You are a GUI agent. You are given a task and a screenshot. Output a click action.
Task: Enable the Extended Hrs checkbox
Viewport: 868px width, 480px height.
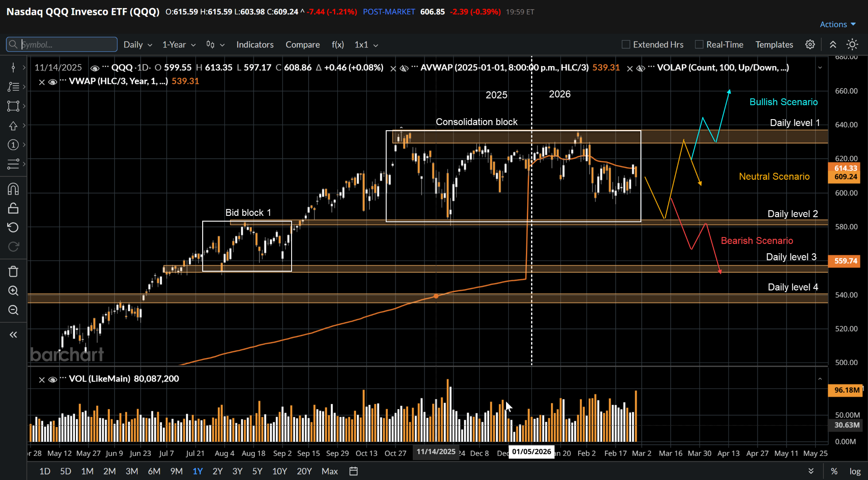point(626,45)
